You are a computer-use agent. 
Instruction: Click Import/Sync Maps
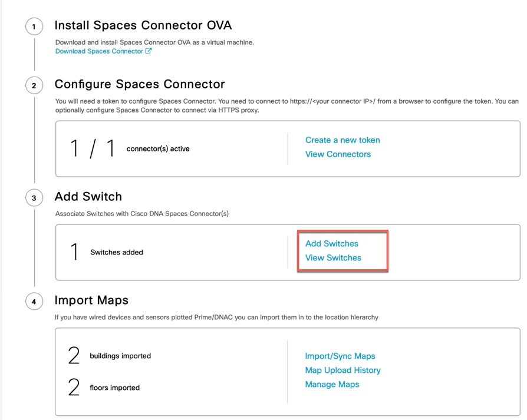pyautogui.click(x=339, y=356)
